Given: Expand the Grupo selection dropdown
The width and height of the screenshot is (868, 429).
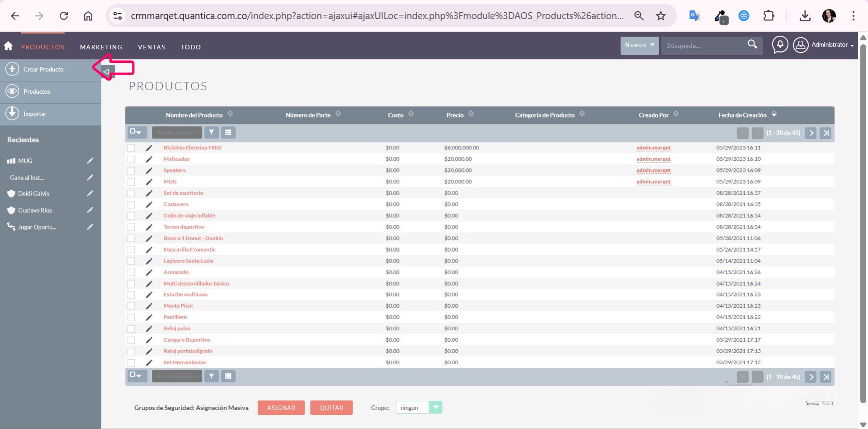Looking at the screenshot, I should (435, 408).
